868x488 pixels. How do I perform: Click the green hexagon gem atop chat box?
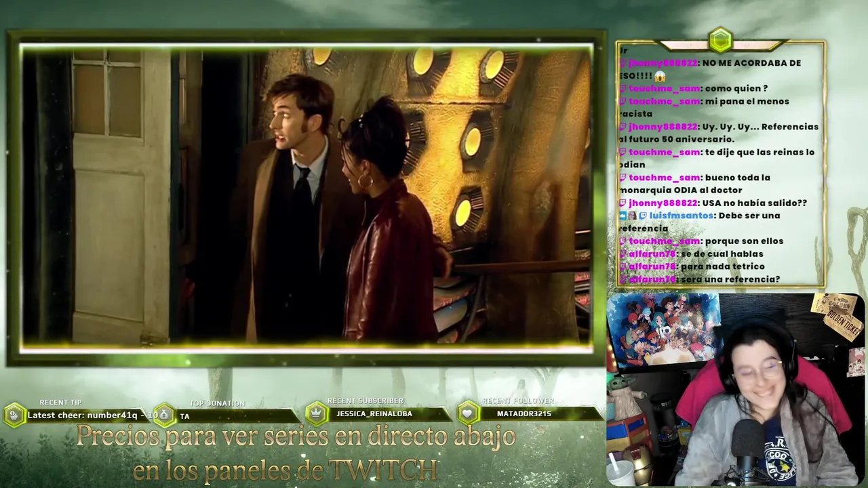point(720,40)
